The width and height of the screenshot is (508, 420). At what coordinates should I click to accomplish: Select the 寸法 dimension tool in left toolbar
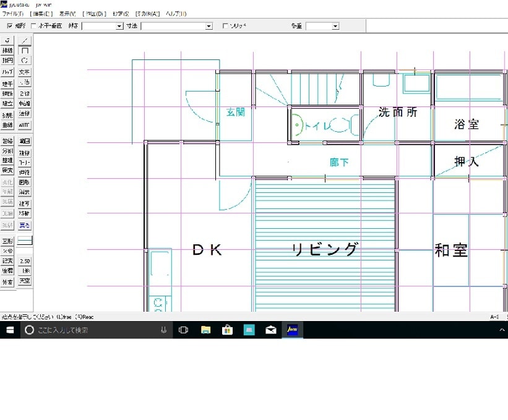(x=25, y=82)
